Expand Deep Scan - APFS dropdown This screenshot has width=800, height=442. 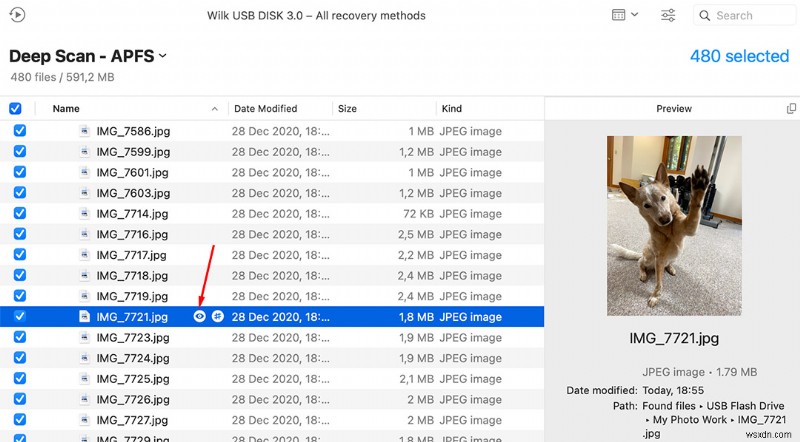click(163, 56)
